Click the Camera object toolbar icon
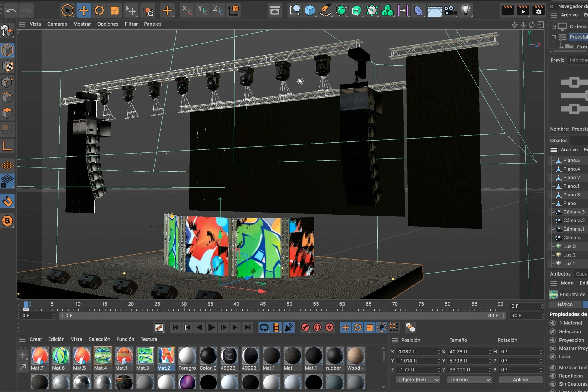The width and height of the screenshot is (588, 392). (x=450, y=11)
